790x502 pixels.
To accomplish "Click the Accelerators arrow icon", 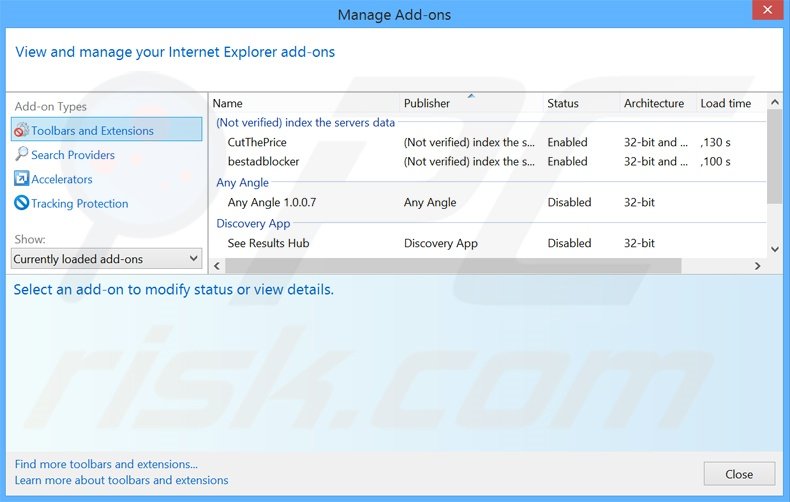I will [21, 178].
